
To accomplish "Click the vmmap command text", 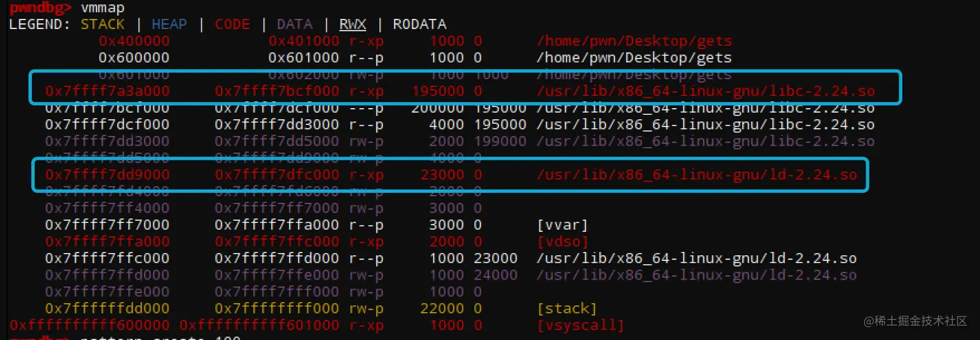I will [103, 8].
